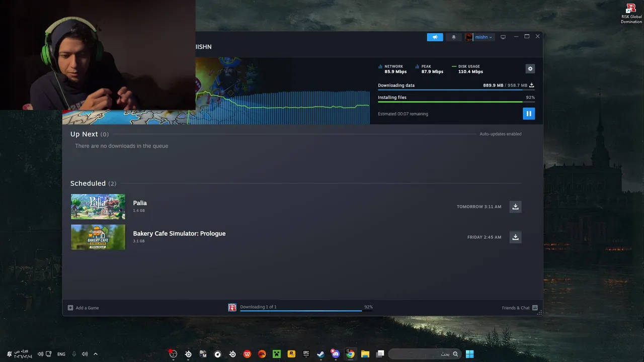Click the Downloading data progress bar
Viewport: 644px width, 362px height.
click(x=456, y=89)
